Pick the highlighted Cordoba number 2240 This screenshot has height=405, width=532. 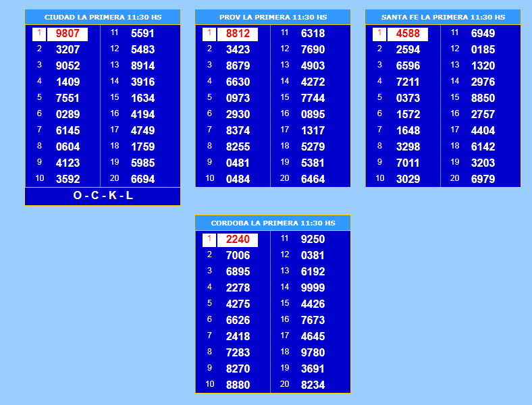click(x=238, y=240)
